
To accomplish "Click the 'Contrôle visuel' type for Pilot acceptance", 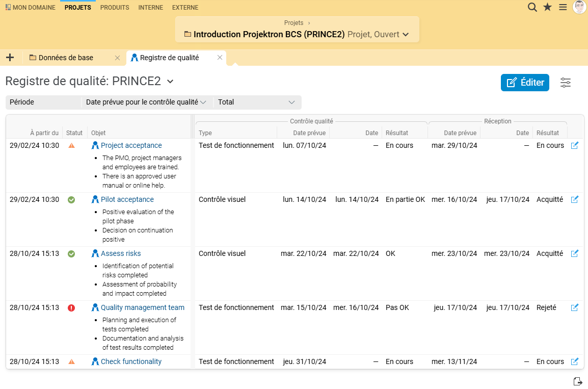I will [222, 199].
